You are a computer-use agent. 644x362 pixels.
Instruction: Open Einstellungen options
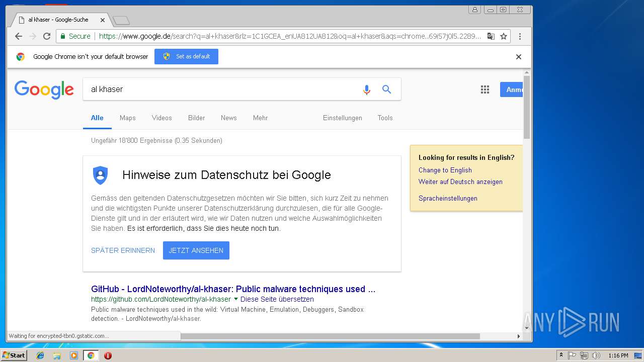[x=343, y=118]
